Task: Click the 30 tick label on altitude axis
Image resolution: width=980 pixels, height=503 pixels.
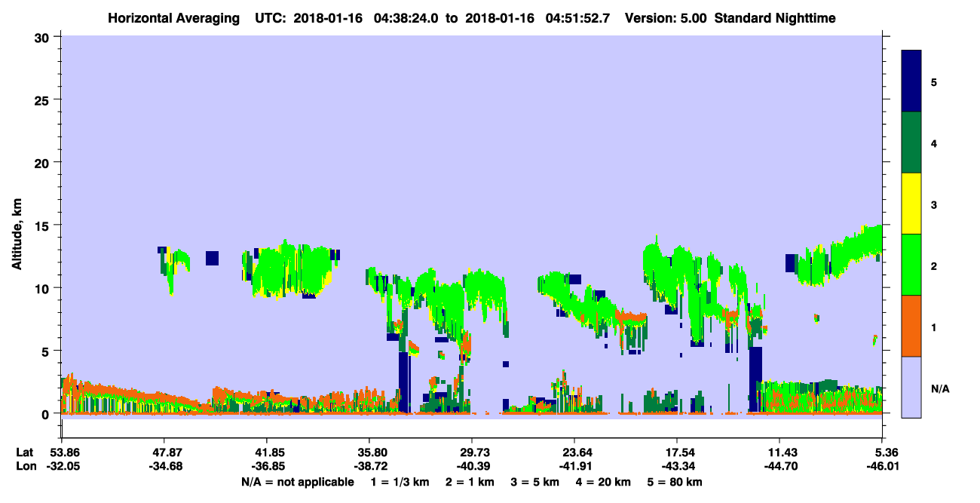Action: coord(43,37)
